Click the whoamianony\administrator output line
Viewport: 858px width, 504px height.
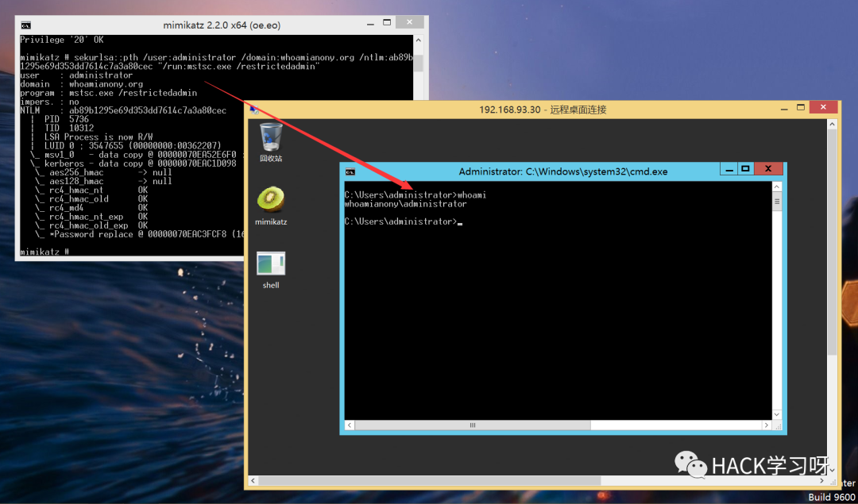pyautogui.click(x=405, y=204)
